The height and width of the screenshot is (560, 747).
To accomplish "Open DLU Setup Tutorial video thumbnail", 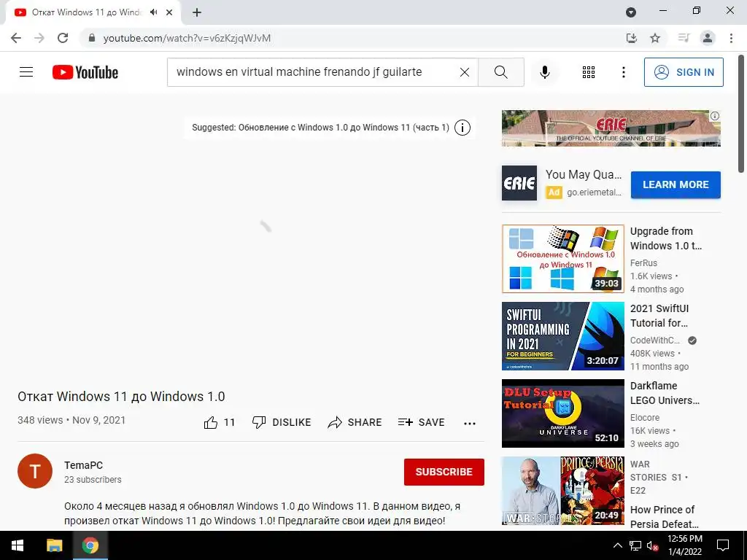I will [562, 413].
